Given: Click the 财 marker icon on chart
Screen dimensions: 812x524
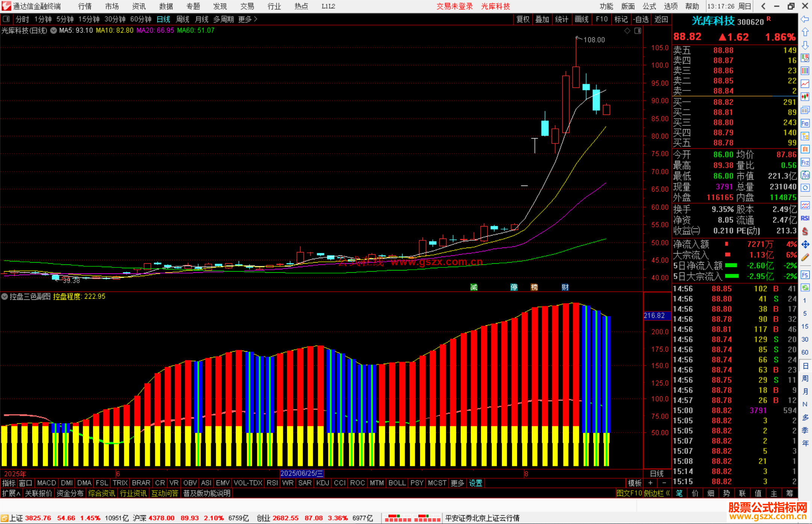Looking at the screenshot, I should (x=565, y=287).
